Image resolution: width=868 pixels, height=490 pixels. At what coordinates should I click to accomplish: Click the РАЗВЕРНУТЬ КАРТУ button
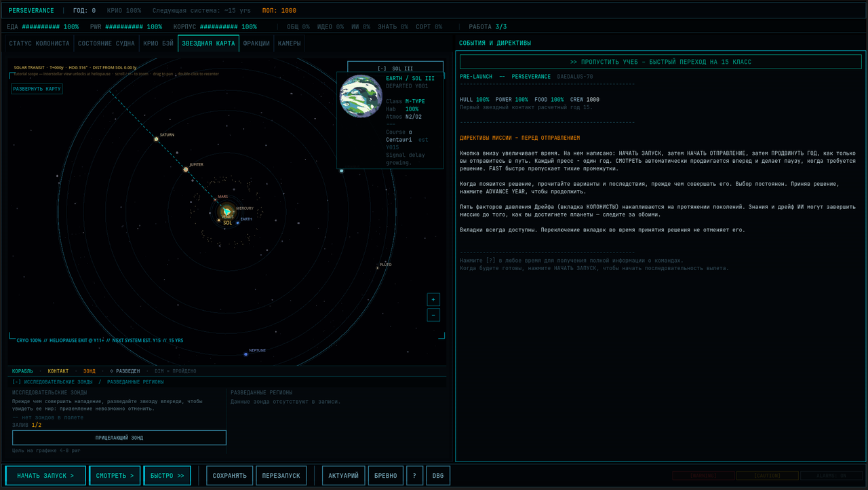coord(37,89)
